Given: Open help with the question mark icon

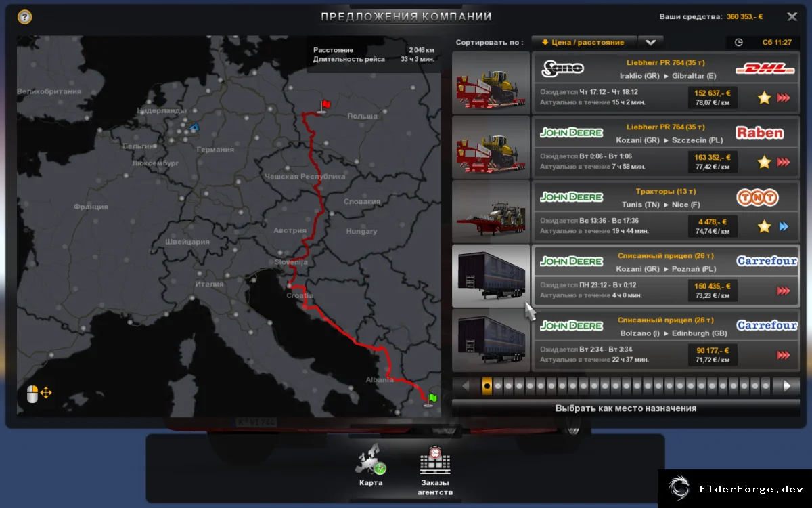Looking at the screenshot, I should [24, 17].
